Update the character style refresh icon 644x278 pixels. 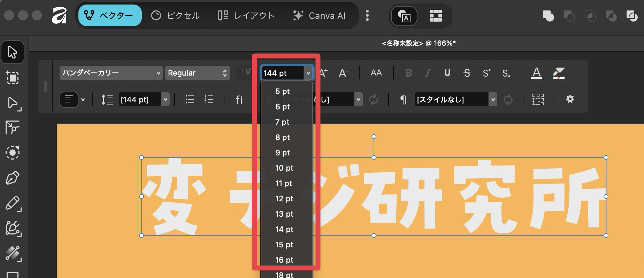coord(374,100)
